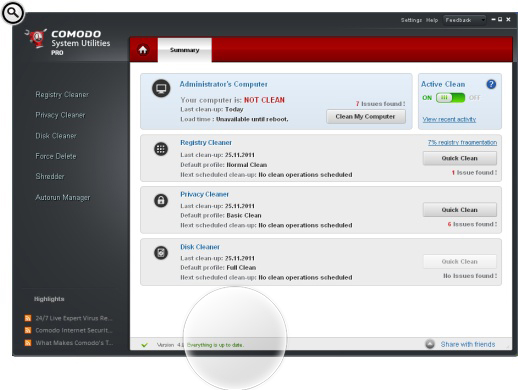This screenshot has height=390, width=518.
Task: Click the green up-to-date checkmark icon
Action: [x=144, y=345]
